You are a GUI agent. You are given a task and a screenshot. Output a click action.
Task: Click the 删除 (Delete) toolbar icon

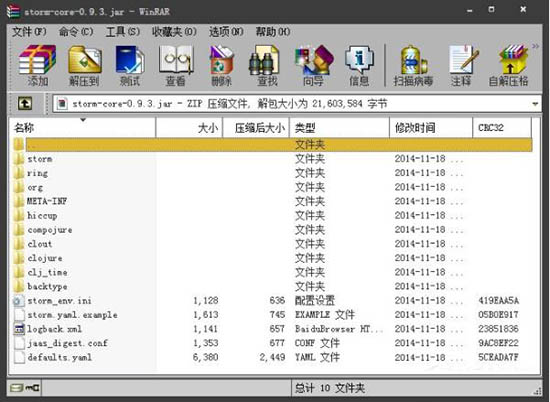pyautogui.click(x=221, y=66)
